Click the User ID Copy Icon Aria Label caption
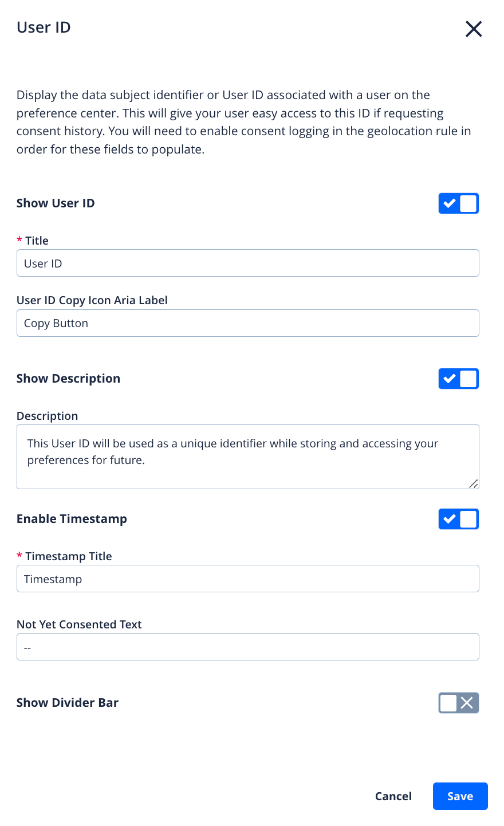 [92, 300]
